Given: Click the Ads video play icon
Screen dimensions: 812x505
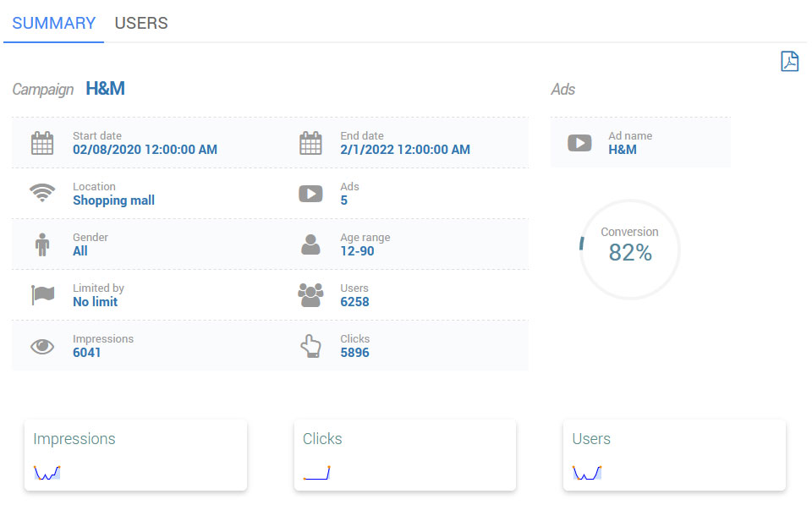Looking at the screenshot, I should coord(310,194).
